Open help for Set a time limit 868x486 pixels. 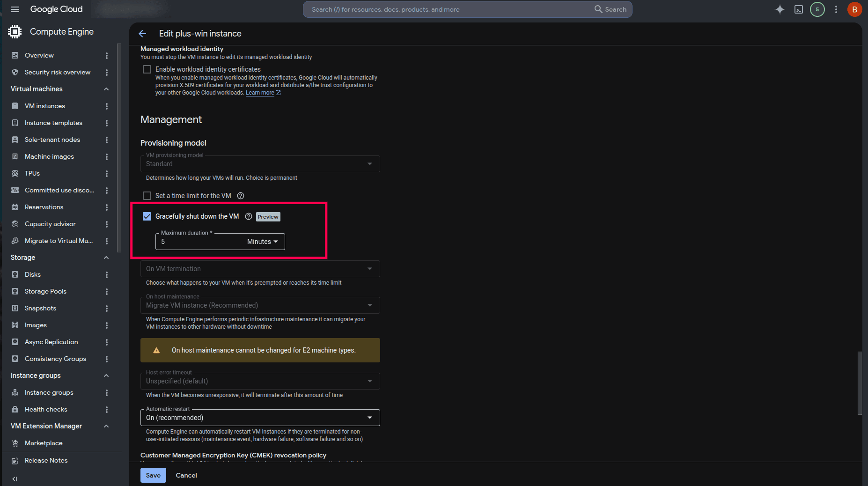coord(241,196)
